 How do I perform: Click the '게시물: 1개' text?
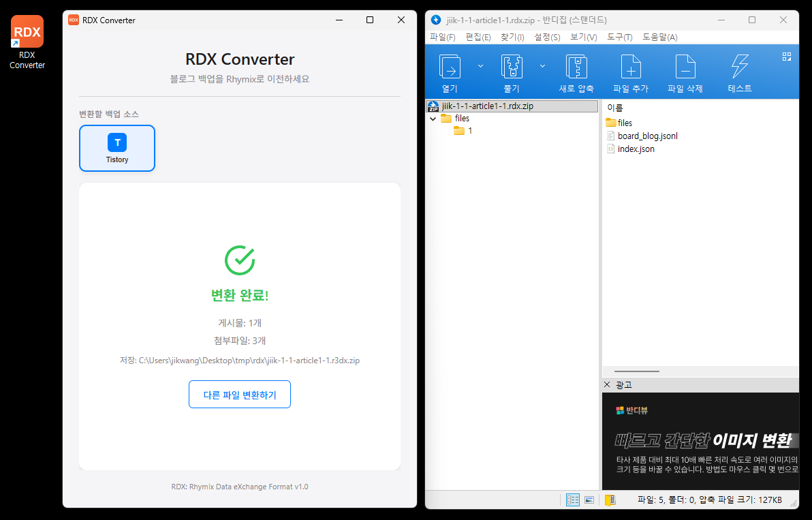240,323
